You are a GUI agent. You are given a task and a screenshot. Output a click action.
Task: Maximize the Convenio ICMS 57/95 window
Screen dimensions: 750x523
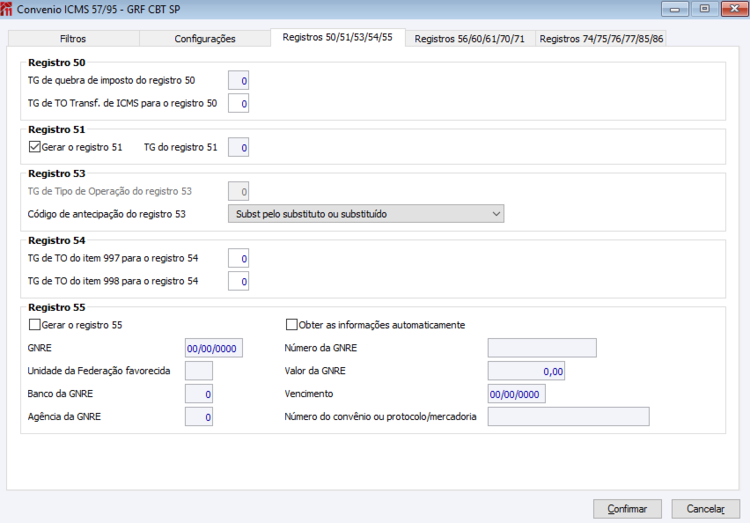705,9
